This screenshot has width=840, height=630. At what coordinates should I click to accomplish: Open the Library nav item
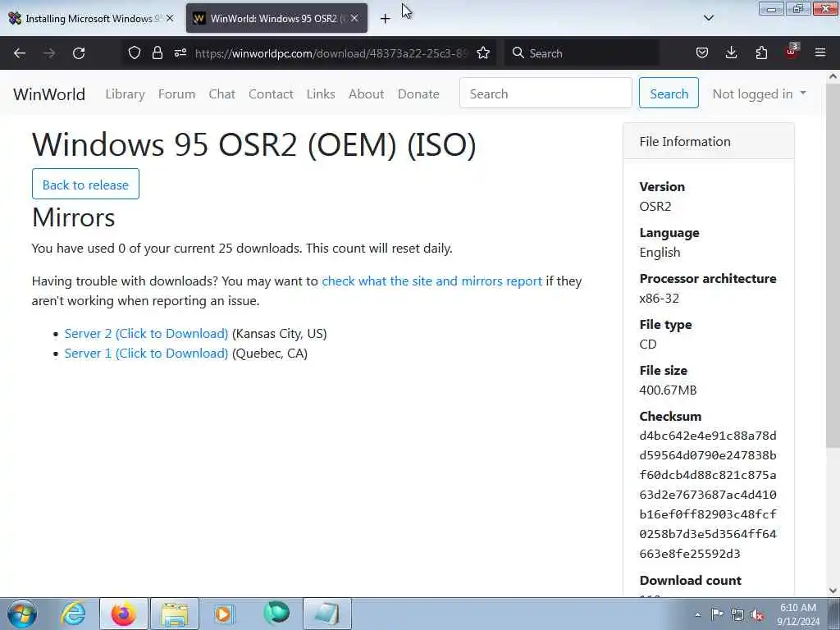click(x=125, y=94)
